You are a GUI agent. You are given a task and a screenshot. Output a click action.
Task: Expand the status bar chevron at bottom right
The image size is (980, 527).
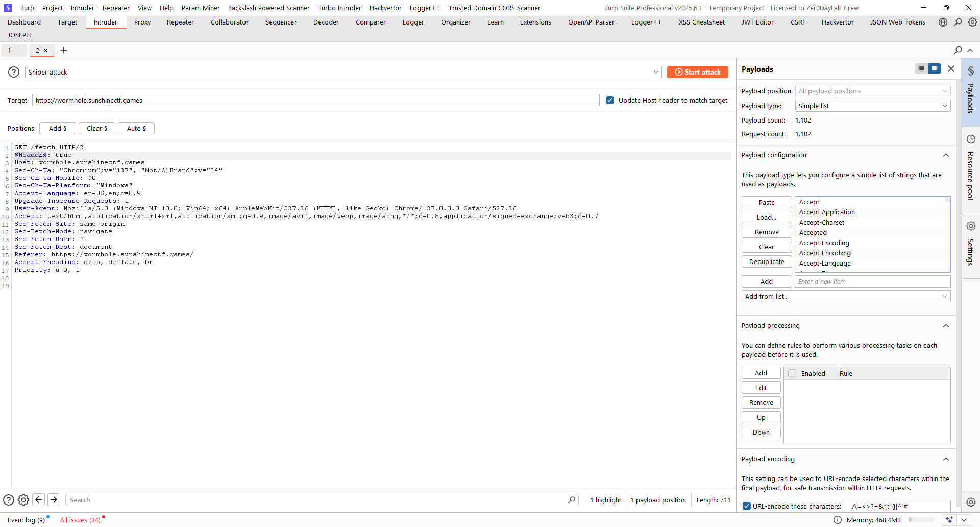point(964,520)
